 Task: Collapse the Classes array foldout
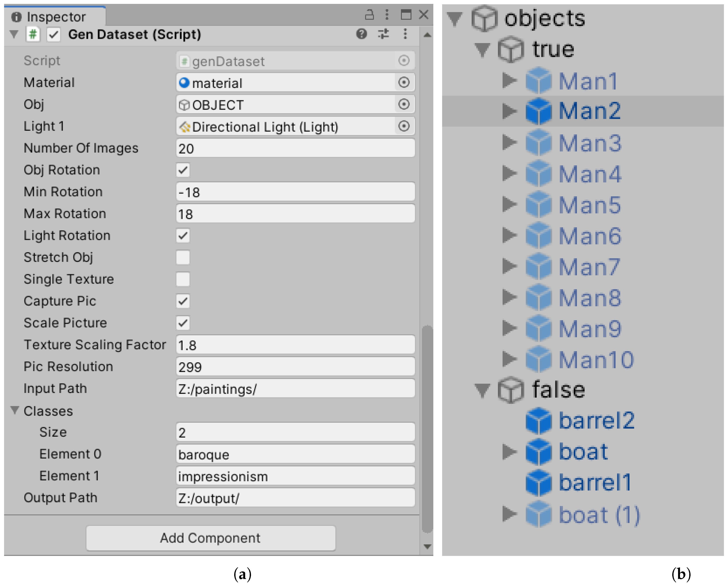click(x=15, y=410)
